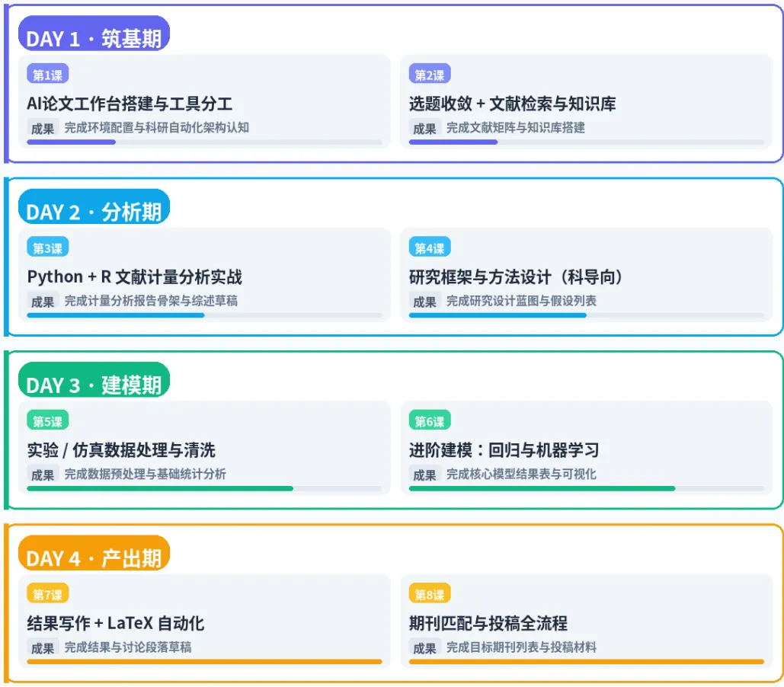Click the DAY 4 · 产出期 header badge
784x687 pixels.
pyautogui.click(x=94, y=553)
